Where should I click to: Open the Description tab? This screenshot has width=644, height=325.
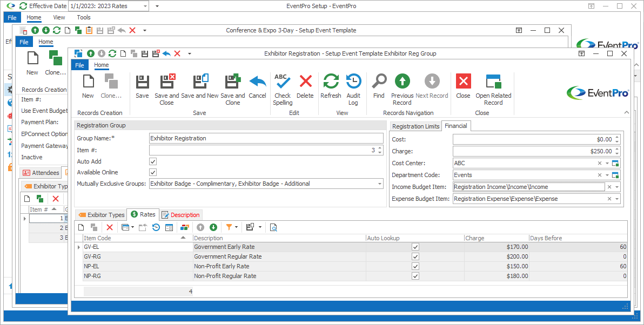pyautogui.click(x=180, y=215)
